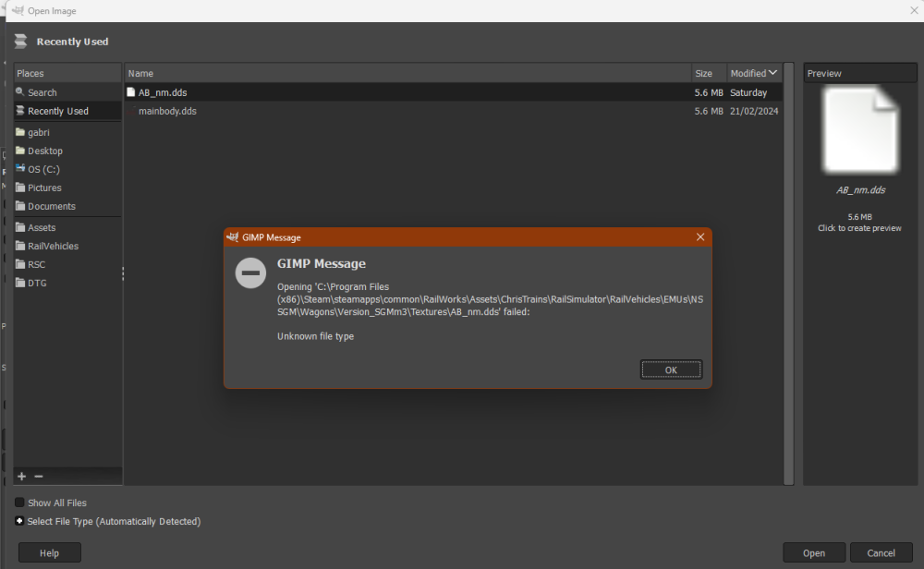Close the GIMP Message dialog with X

(x=700, y=237)
